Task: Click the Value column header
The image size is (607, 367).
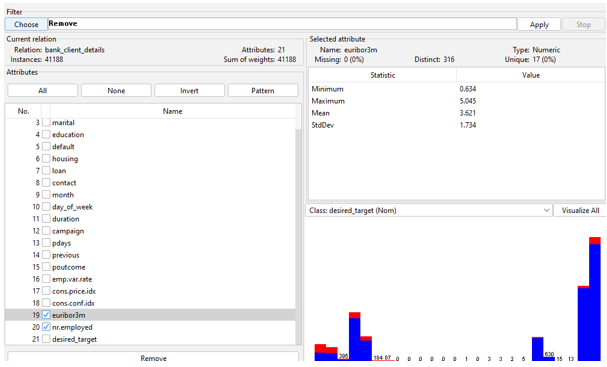Action: coord(531,75)
